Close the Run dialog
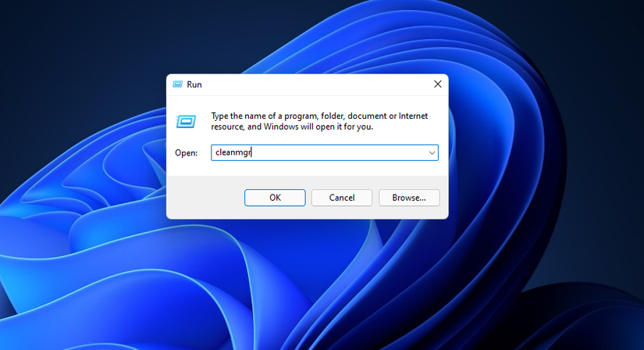This screenshot has width=644, height=350. coord(438,84)
